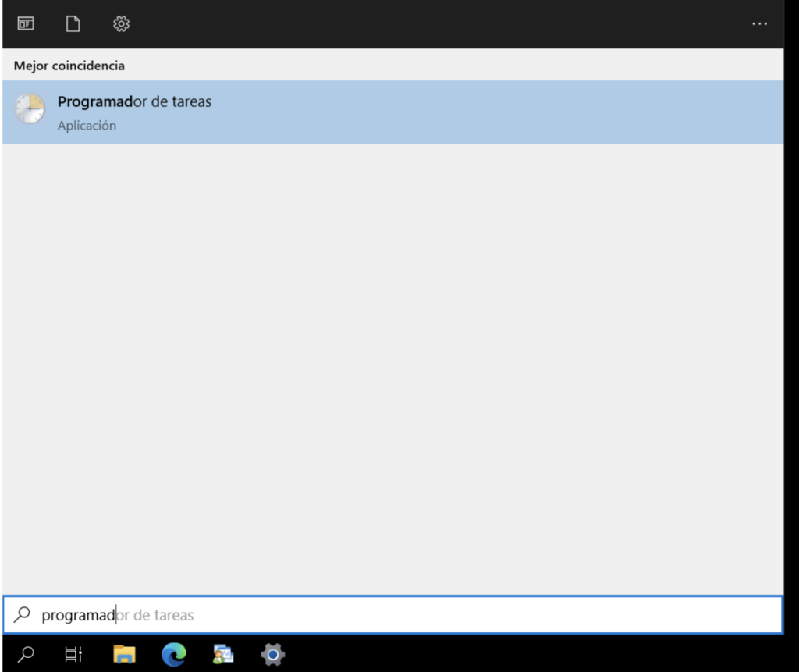Open the three-dot more options menu
The width and height of the screenshot is (799, 672).
tap(759, 24)
